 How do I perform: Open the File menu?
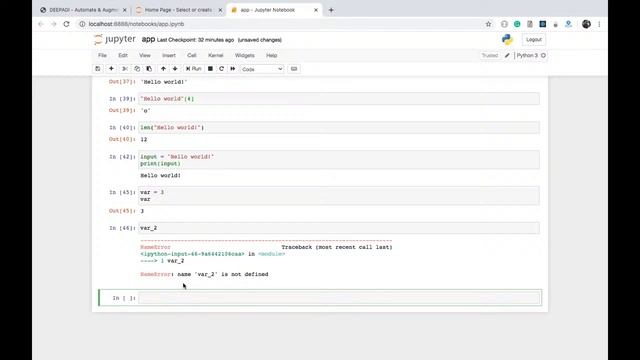click(102, 56)
